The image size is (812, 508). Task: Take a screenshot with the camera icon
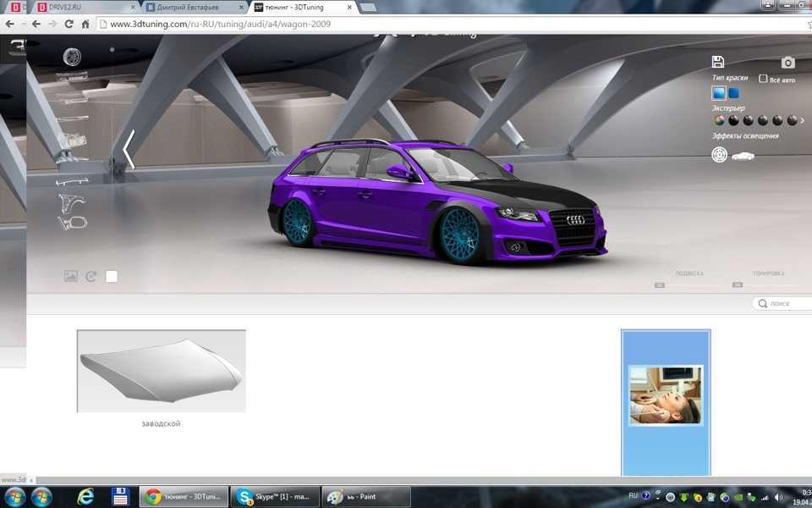coord(787,63)
